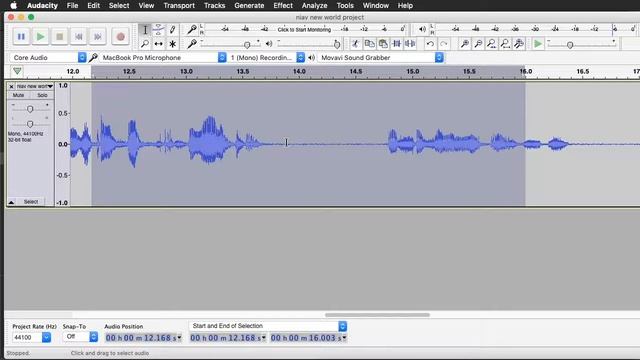
Task: Click the Pause transport button
Action: [x=21, y=37]
